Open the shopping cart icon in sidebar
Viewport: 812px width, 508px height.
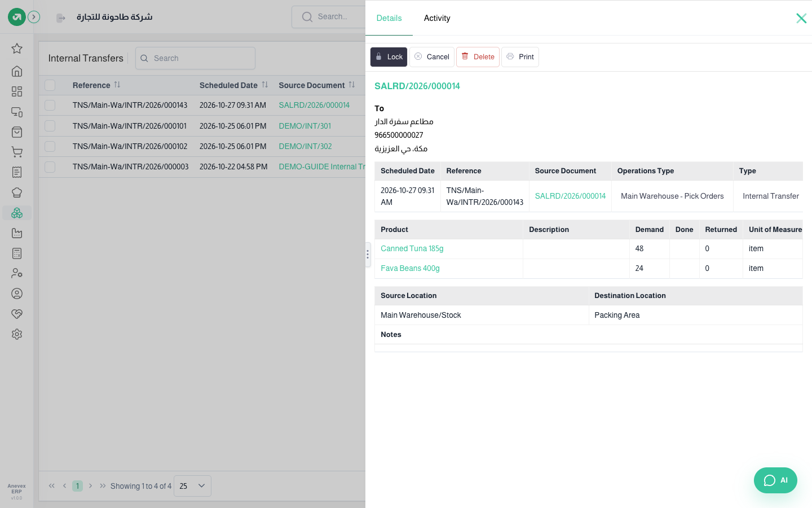[17, 152]
